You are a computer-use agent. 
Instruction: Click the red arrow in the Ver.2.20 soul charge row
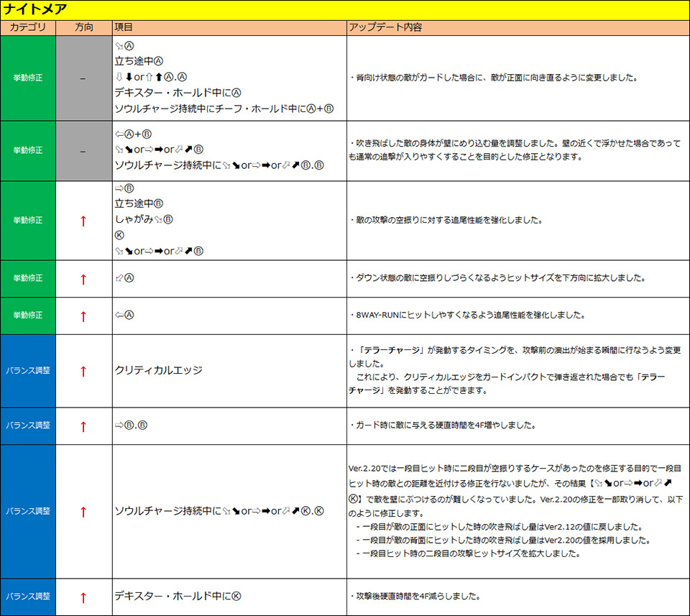point(83,512)
